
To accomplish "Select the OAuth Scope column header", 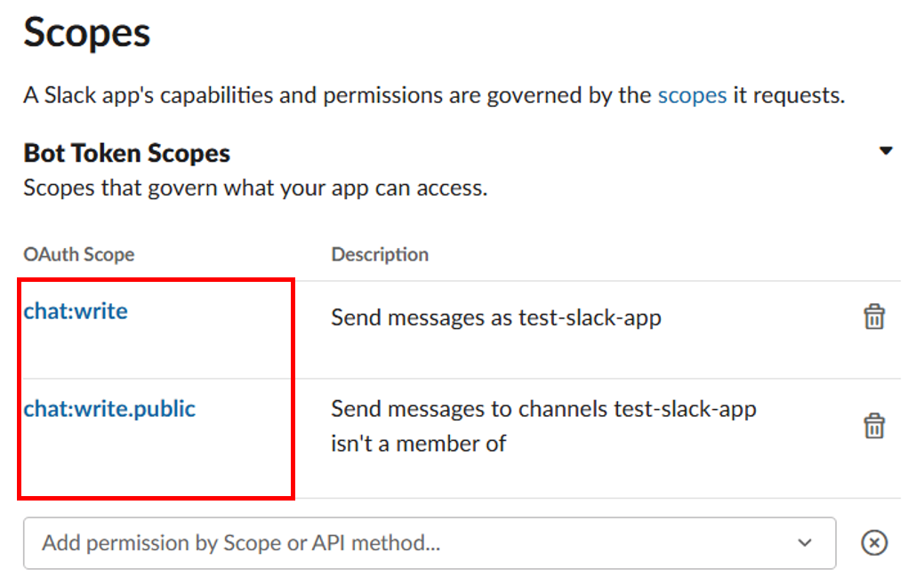I will 78,254.
